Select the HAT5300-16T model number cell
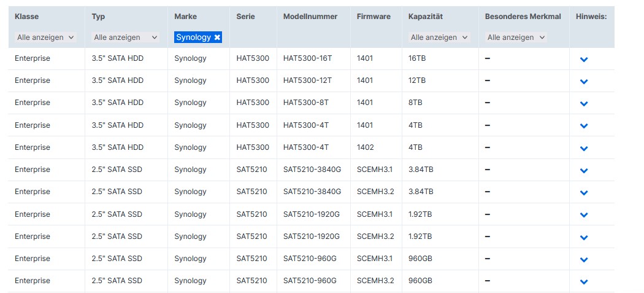 (x=308, y=58)
